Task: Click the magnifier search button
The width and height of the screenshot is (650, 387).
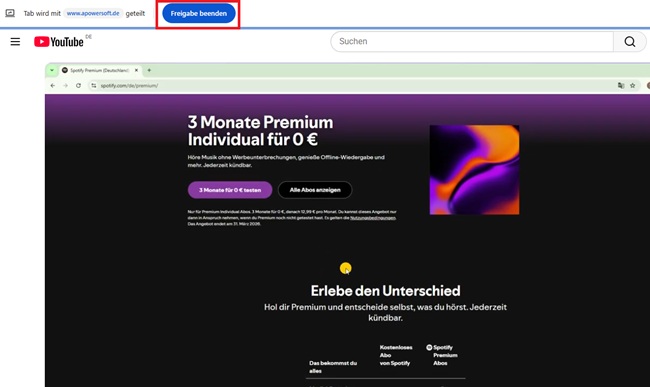Action: click(x=630, y=41)
